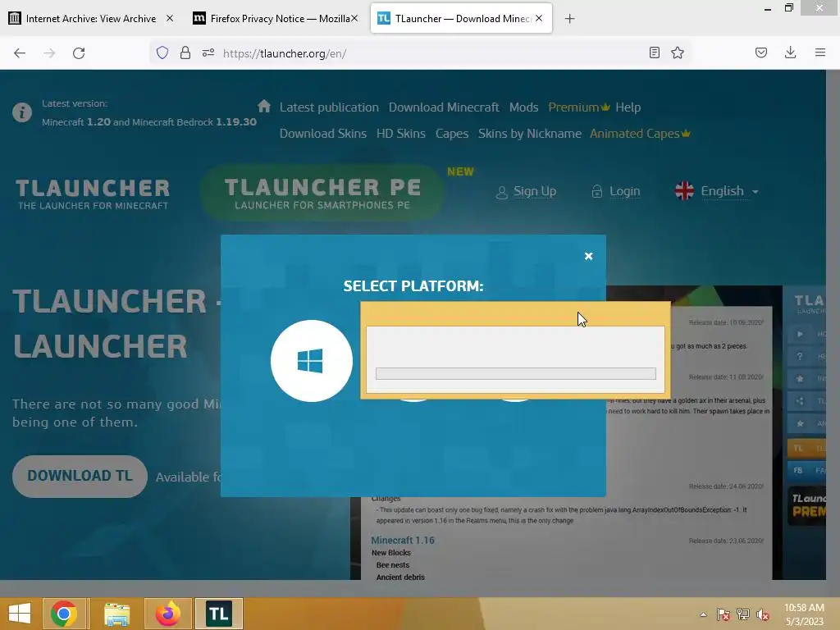This screenshot has width=840, height=630.
Task: Expand the English language dropdown
Action: click(717, 190)
